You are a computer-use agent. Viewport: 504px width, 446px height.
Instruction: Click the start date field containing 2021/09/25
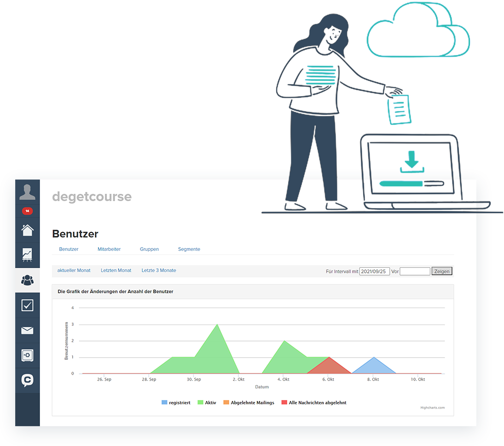pyautogui.click(x=374, y=271)
